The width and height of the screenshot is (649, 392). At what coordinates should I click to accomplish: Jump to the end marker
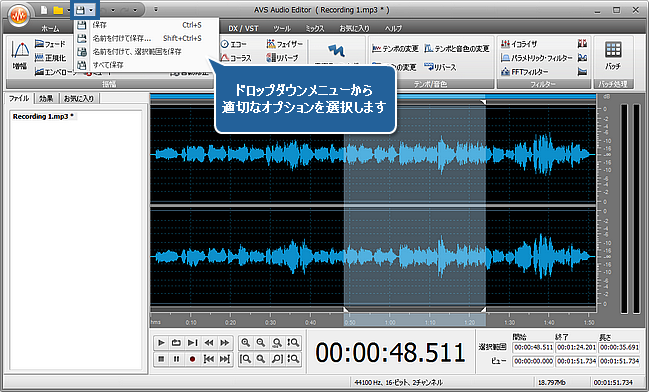pos(224,359)
